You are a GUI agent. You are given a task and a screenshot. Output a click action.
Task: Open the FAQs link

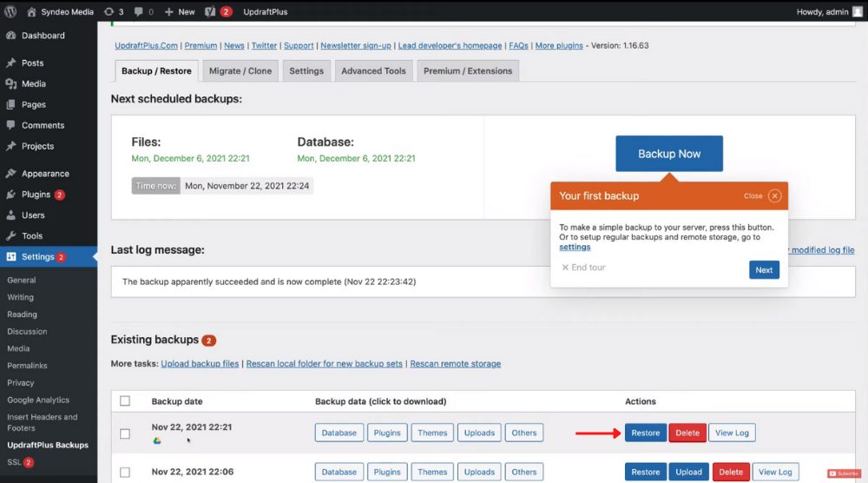coord(519,45)
